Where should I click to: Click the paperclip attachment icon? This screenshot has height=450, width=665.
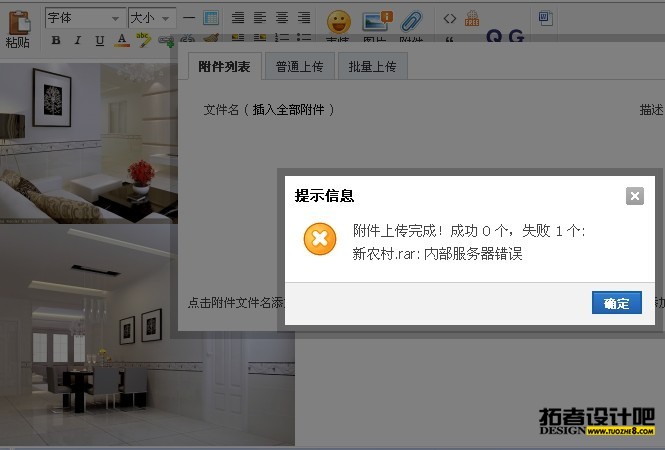(x=411, y=20)
